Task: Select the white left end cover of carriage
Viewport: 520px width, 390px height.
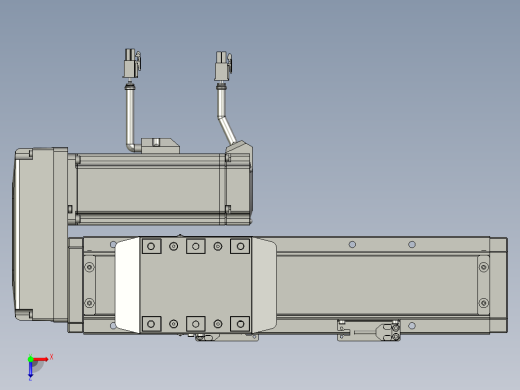Action: click(x=127, y=285)
